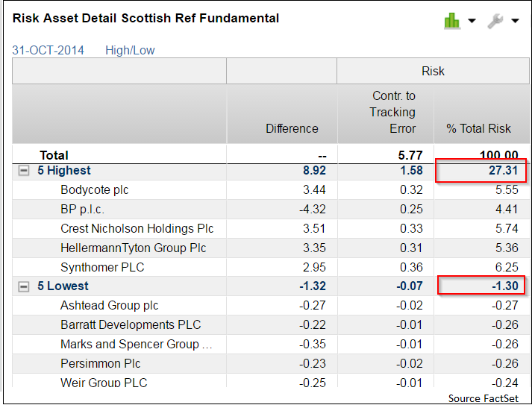Select the Total row label
Viewport: 532px width, 405px height.
54,155
